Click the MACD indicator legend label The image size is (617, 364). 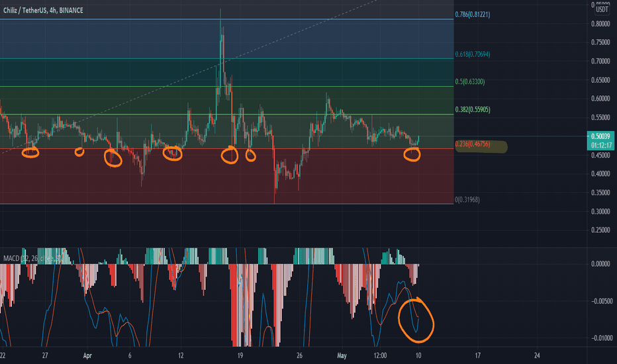(x=32, y=259)
